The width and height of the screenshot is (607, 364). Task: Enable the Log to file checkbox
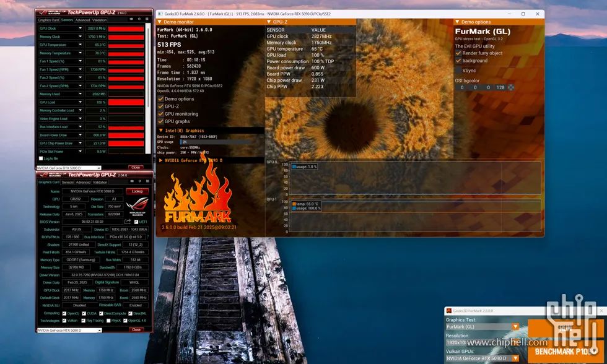41,158
